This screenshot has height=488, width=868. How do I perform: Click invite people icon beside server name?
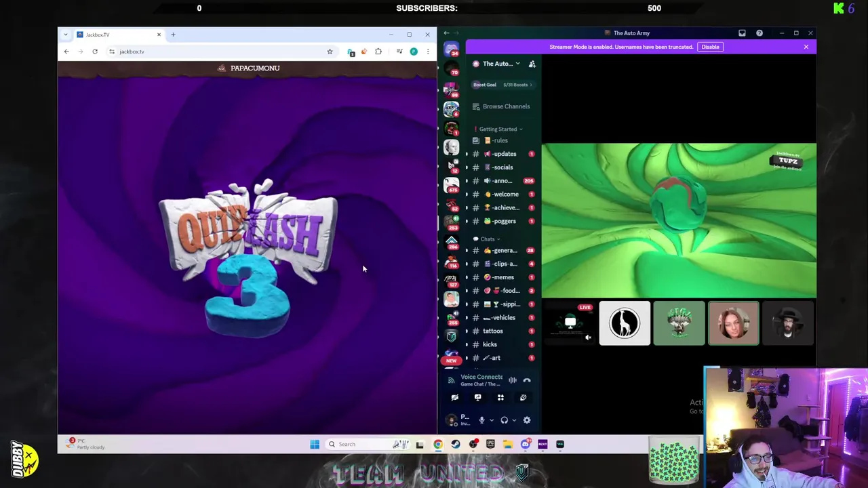point(532,64)
